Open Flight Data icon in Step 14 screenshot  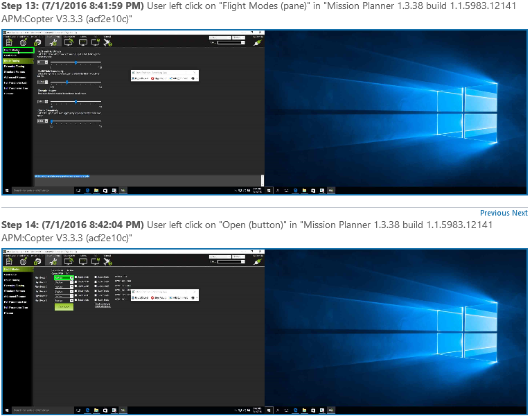tap(9, 261)
